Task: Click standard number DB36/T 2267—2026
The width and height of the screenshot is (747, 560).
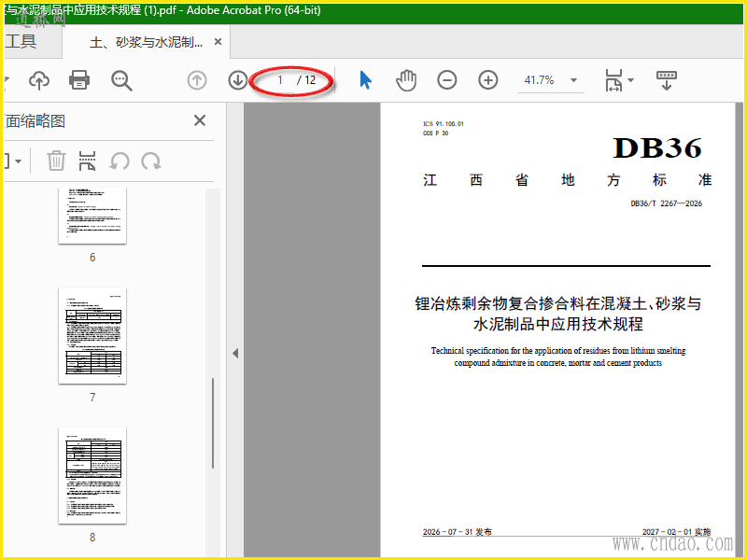Action: tap(667, 203)
